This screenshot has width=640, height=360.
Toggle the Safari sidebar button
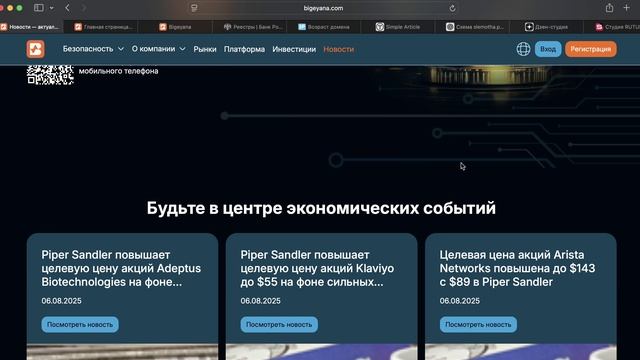pyautogui.click(x=39, y=8)
